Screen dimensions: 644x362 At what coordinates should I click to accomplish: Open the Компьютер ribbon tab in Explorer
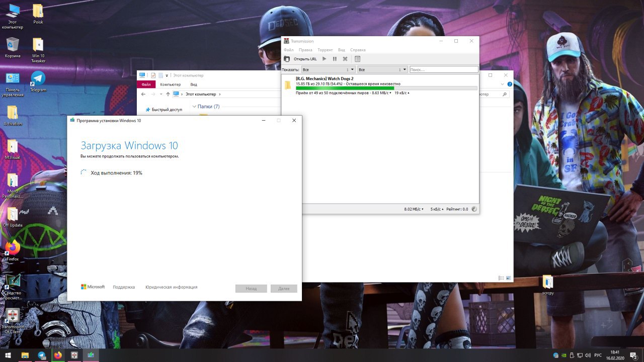pos(171,84)
